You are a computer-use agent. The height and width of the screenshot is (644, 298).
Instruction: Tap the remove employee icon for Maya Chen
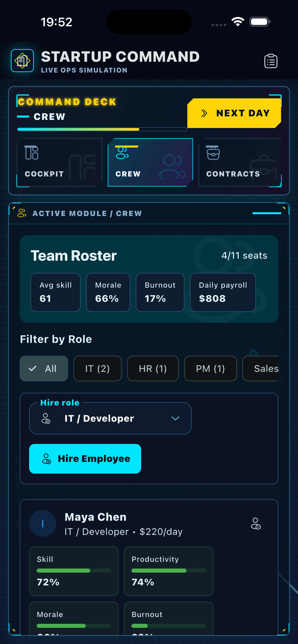pos(256,523)
